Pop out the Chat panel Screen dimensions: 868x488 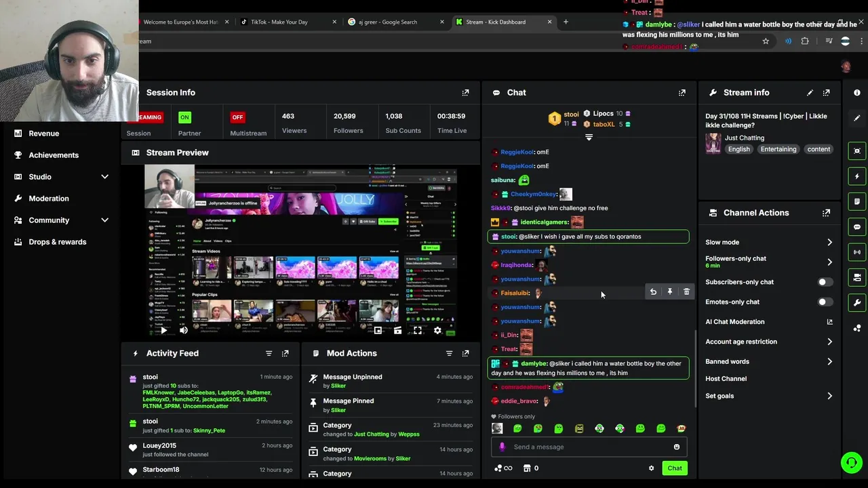tap(682, 93)
